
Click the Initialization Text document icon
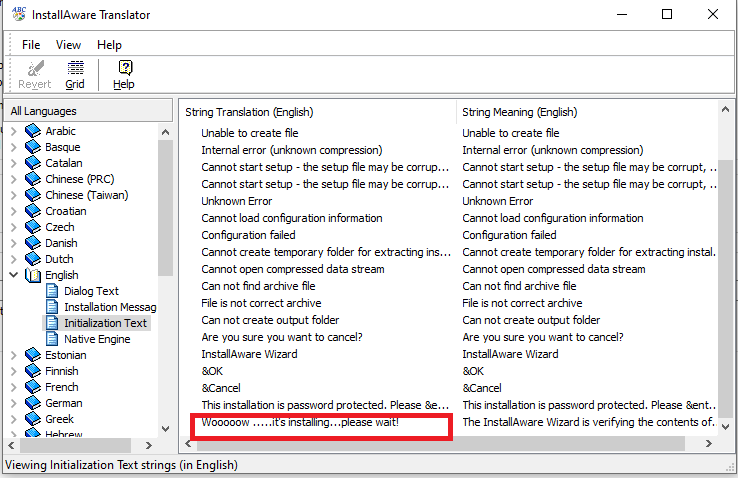52,323
